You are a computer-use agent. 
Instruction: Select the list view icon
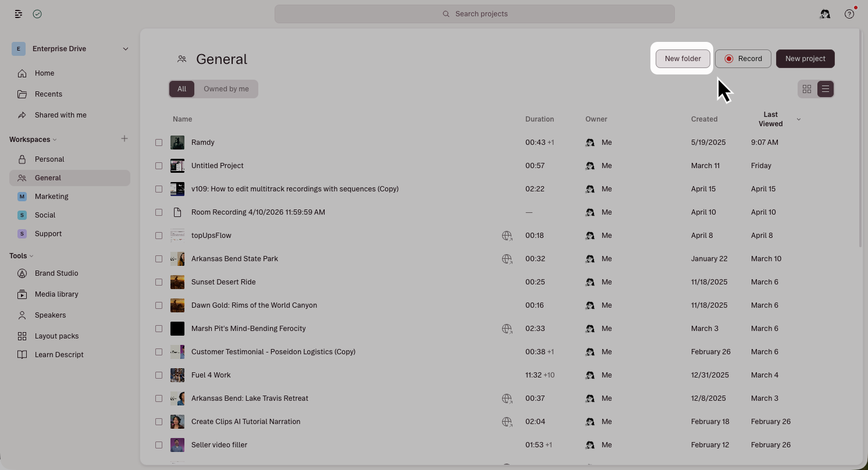point(825,88)
